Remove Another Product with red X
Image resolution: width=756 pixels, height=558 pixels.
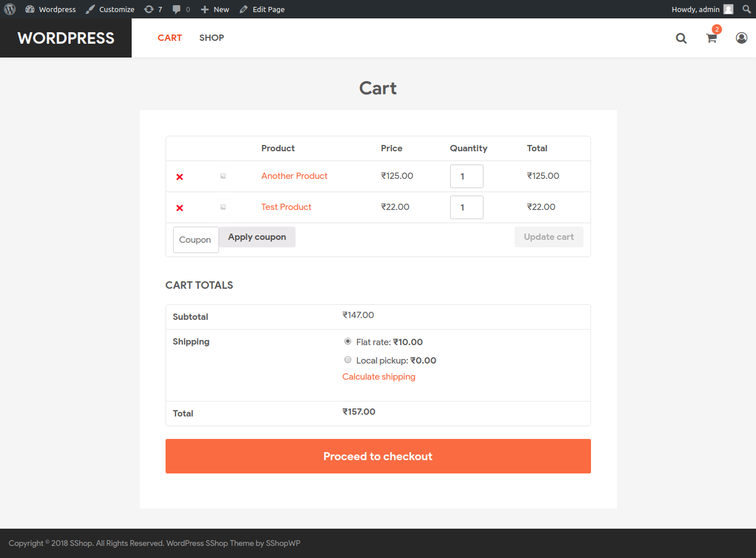(180, 177)
